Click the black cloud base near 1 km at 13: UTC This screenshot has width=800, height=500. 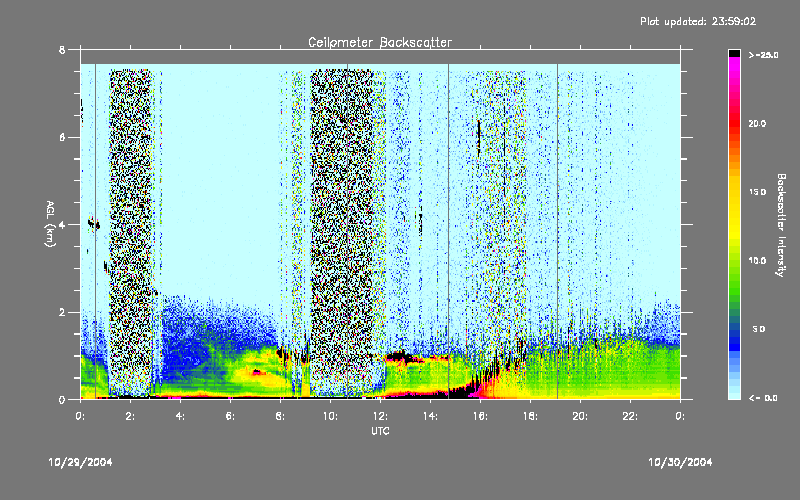(401, 356)
